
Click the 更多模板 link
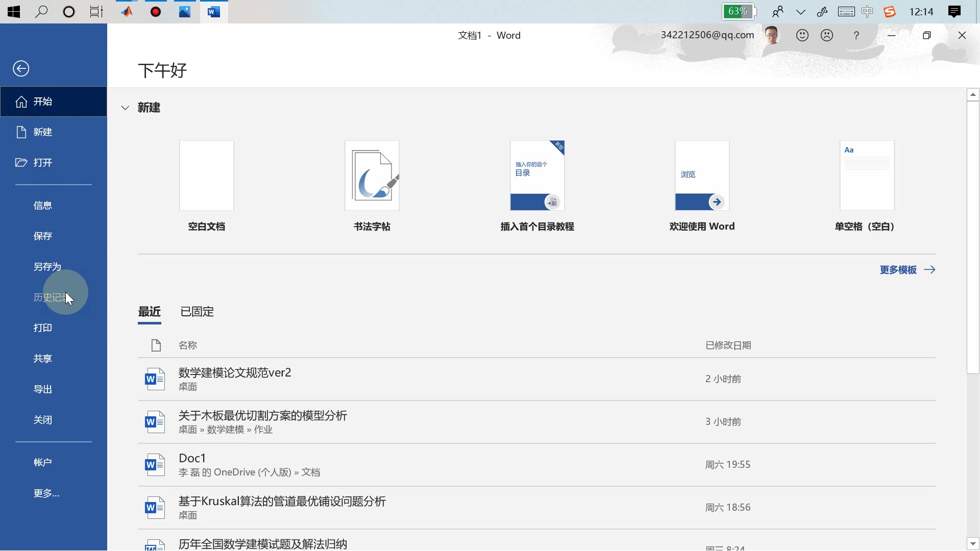[908, 270]
